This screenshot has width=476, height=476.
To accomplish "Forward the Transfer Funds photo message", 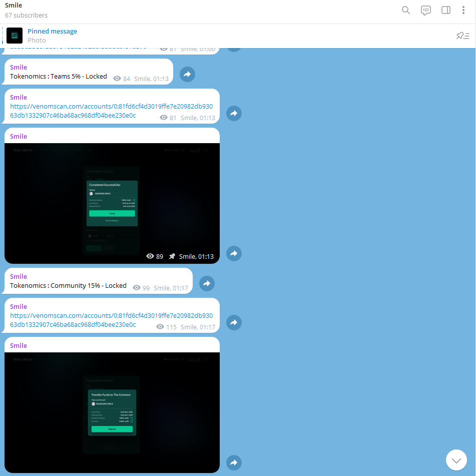I will pos(234,462).
